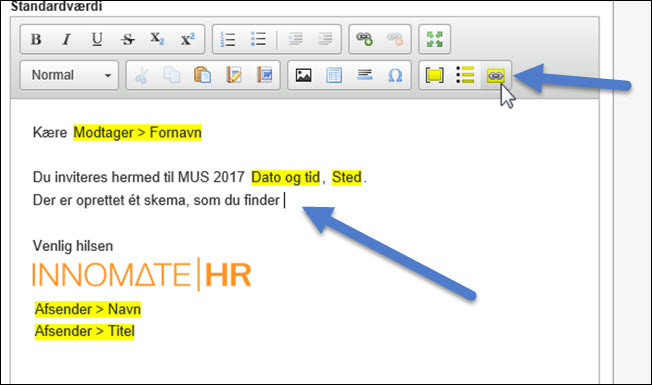
Task: Click the Afsender > Titel merge field
Action: (x=84, y=331)
